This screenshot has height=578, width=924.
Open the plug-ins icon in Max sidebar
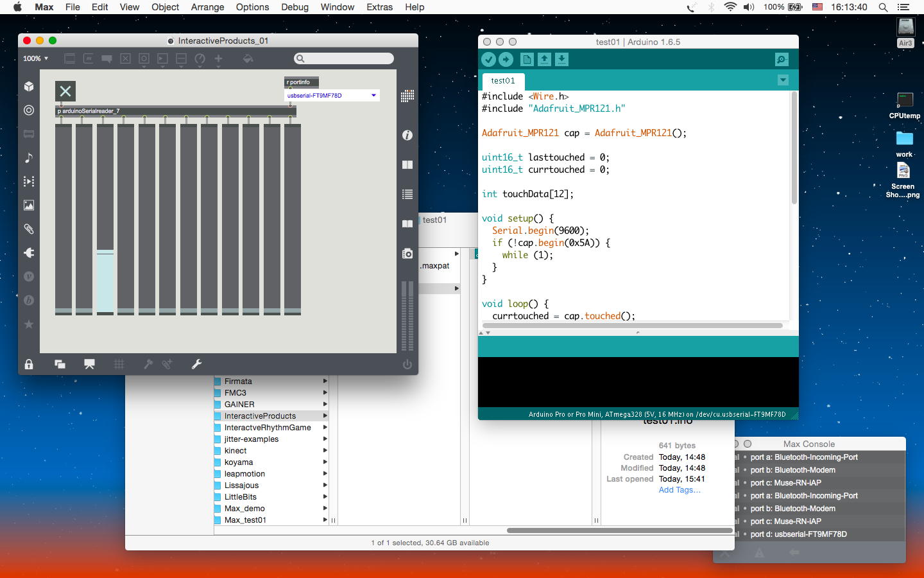pos(29,253)
